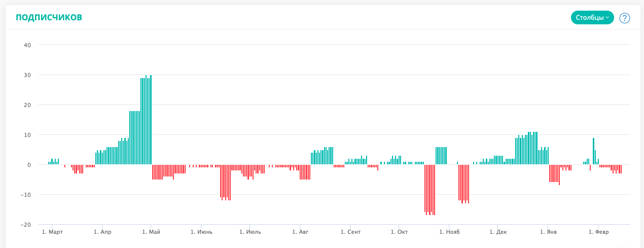Click the ПОДПИСЧИКОВ panel title

[49, 18]
